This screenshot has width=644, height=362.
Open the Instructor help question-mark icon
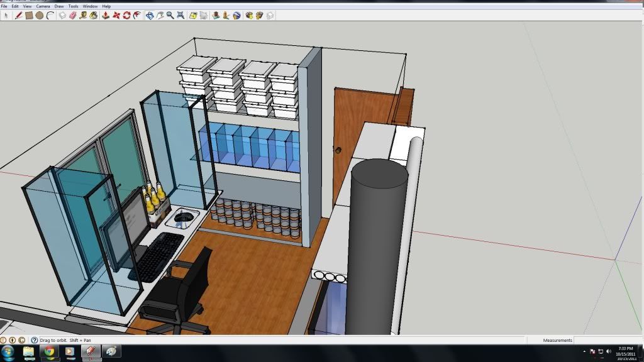35,340
